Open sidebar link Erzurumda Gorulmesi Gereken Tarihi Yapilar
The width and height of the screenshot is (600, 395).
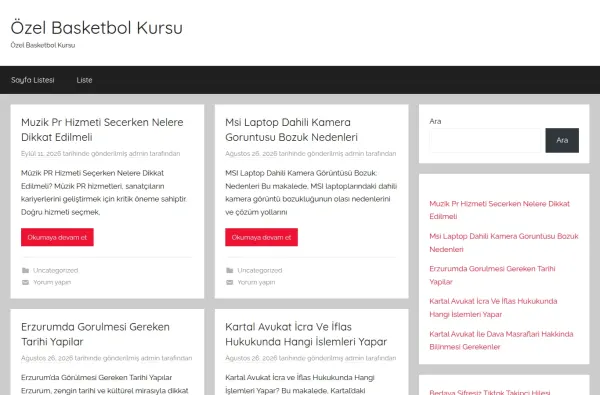pos(492,275)
